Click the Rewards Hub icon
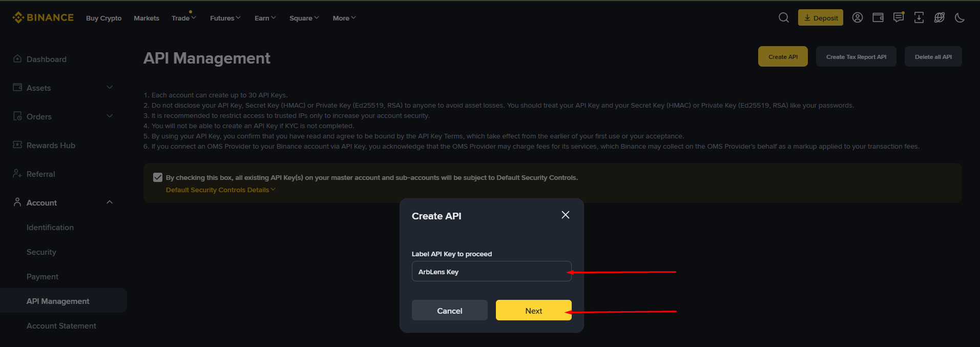980x347 pixels. click(17, 145)
